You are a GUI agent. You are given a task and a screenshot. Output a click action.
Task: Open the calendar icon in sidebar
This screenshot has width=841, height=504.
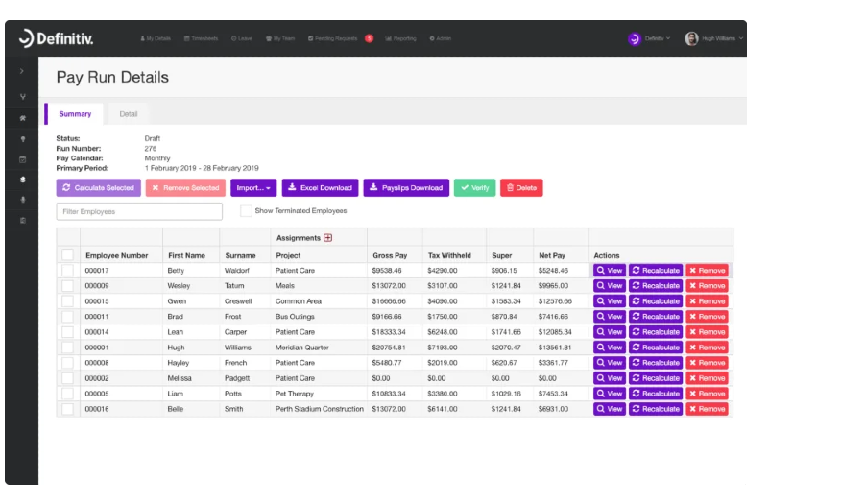click(x=22, y=159)
